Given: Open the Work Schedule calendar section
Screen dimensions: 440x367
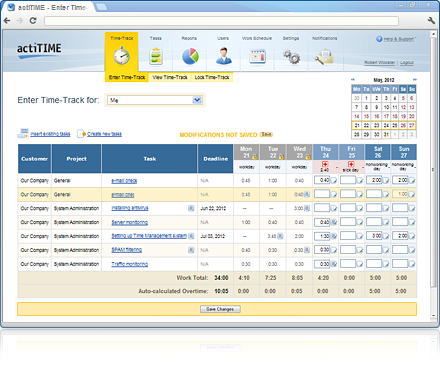Looking at the screenshot, I should [x=257, y=52].
